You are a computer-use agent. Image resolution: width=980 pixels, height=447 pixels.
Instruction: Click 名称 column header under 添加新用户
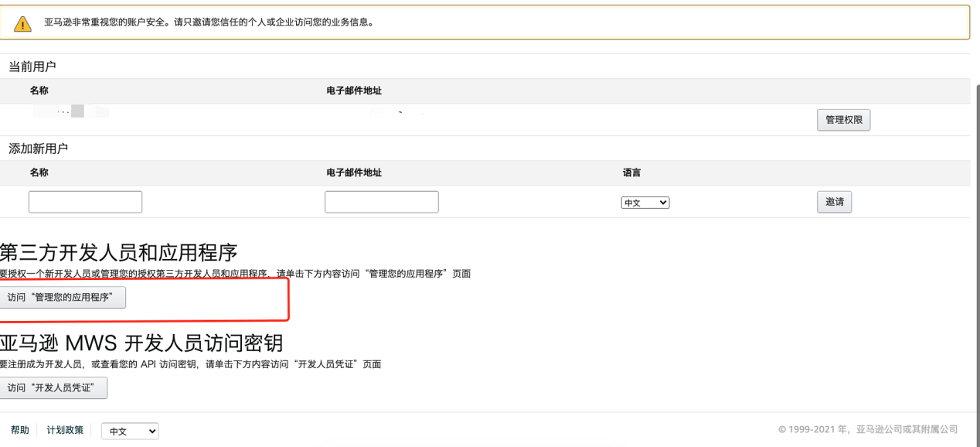coord(39,173)
